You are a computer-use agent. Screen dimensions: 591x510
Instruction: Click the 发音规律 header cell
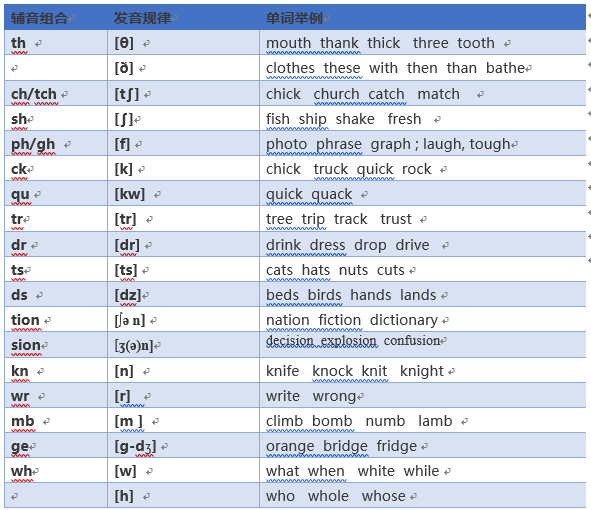pyautogui.click(x=183, y=18)
